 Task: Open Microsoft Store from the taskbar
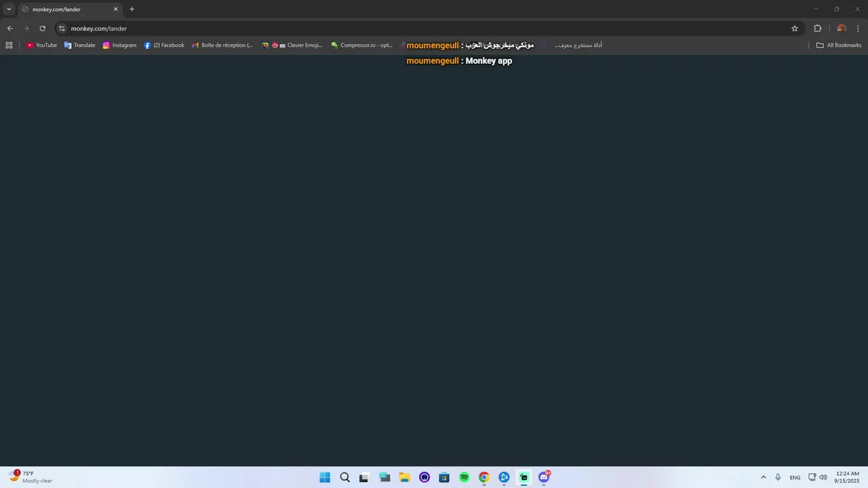[444, 477]
